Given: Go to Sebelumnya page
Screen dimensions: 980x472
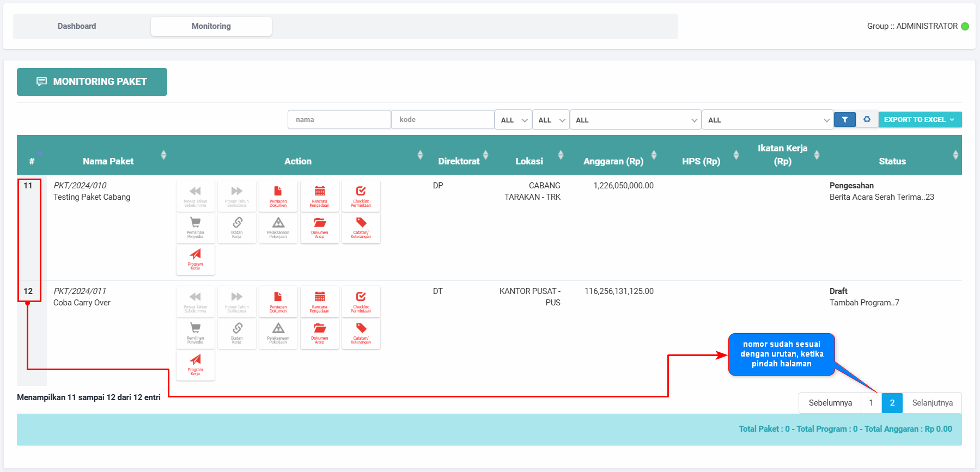Looking at the screenshot, I should (x=830, y=403).
